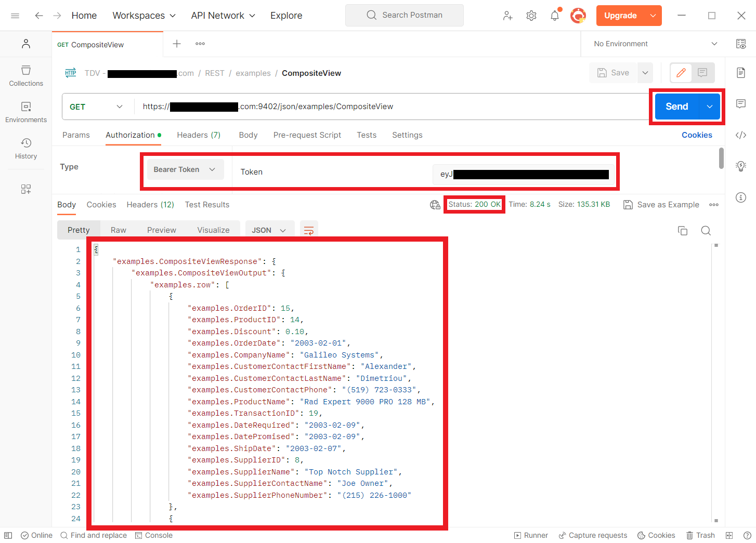Image resolution: width=756 pixels, height=543 pixels.
Task: Open the Bearer Token type dropdown
Action: click(x=185, y=169)
